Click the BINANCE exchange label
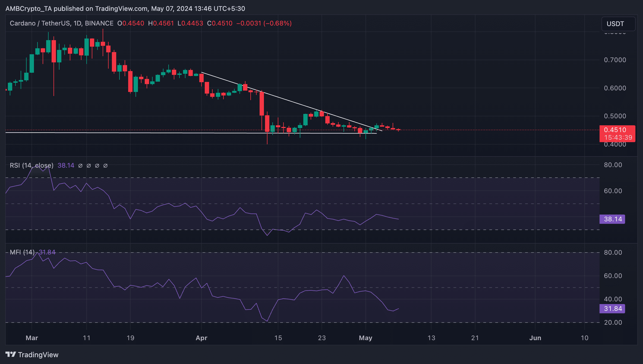 [x=99, y=23]
